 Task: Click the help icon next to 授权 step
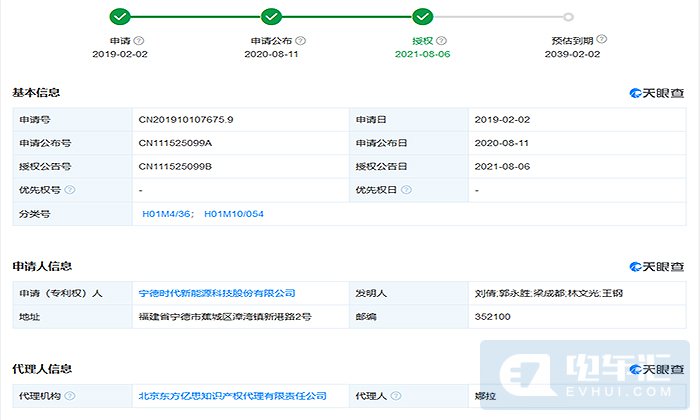click(441, 41)
